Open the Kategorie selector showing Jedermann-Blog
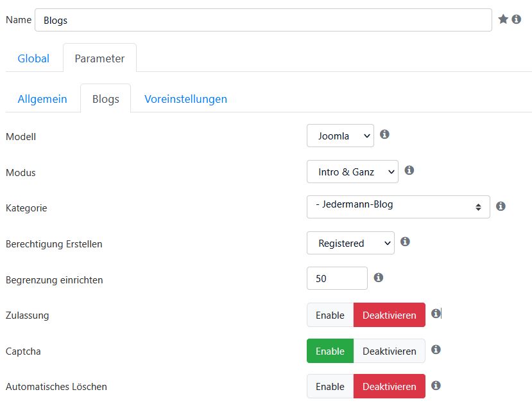The width and height of the screenshot is (532, 408). 399,207
